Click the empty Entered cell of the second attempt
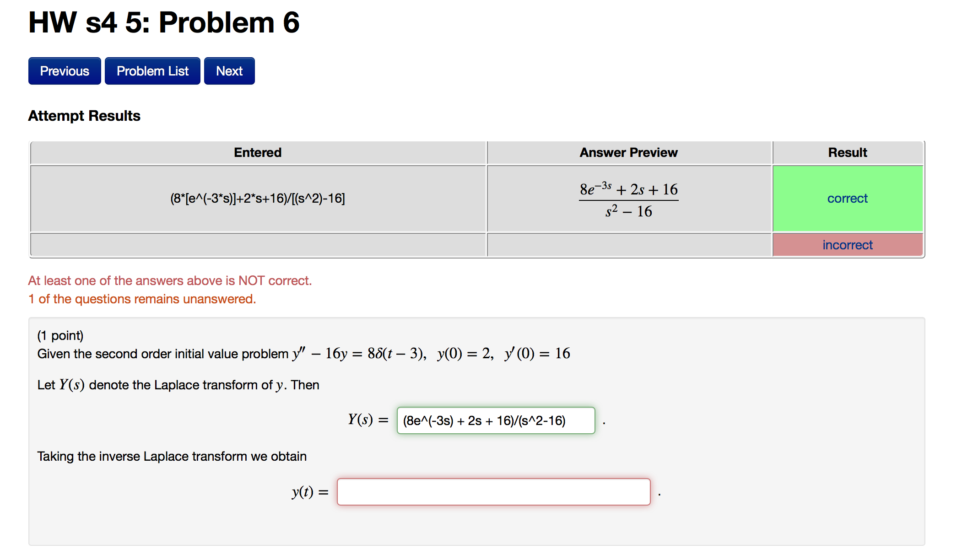 [x=257, y=245]
